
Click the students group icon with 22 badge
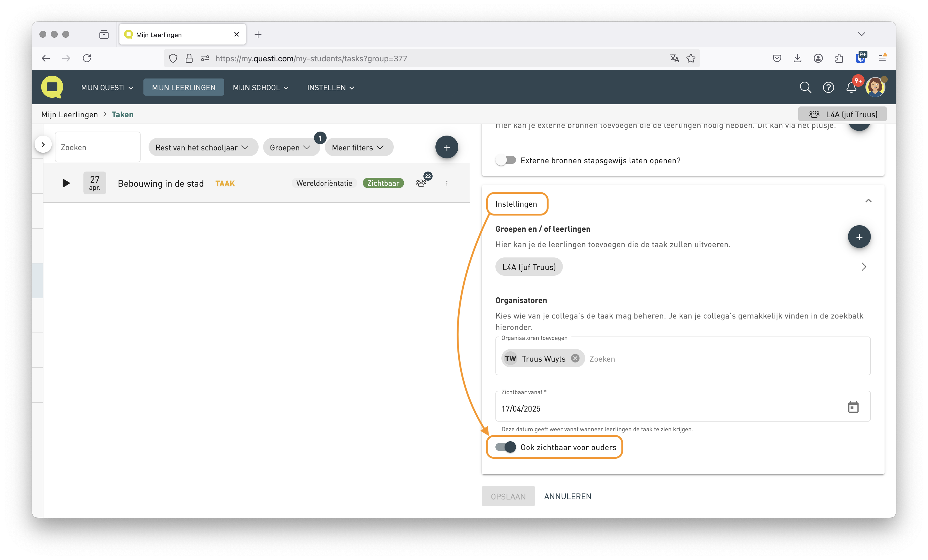[421, 183]
